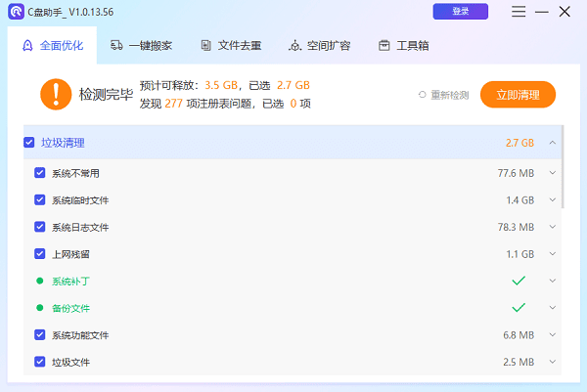Click the vertical scrollbar of the list
587x392 pixels.
(563, 167)
